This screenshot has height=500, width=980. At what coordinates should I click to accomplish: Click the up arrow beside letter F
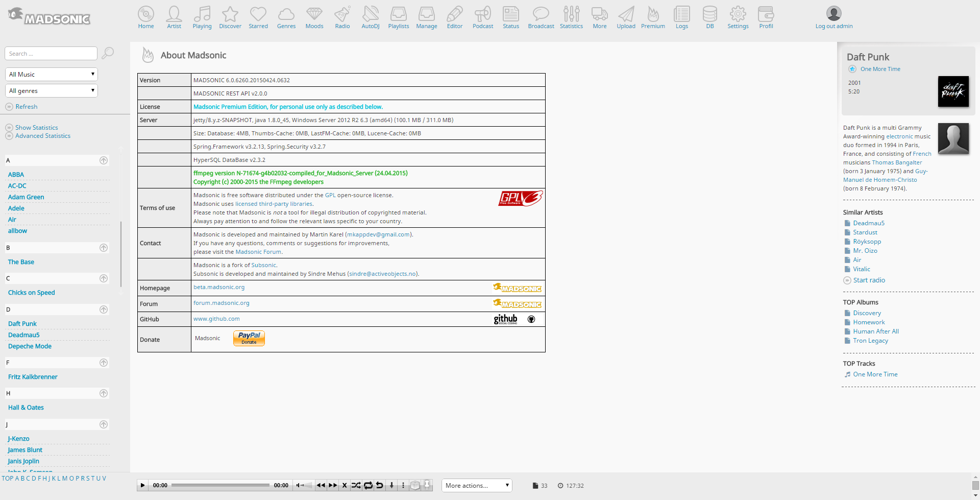click(x=104, y=363)
